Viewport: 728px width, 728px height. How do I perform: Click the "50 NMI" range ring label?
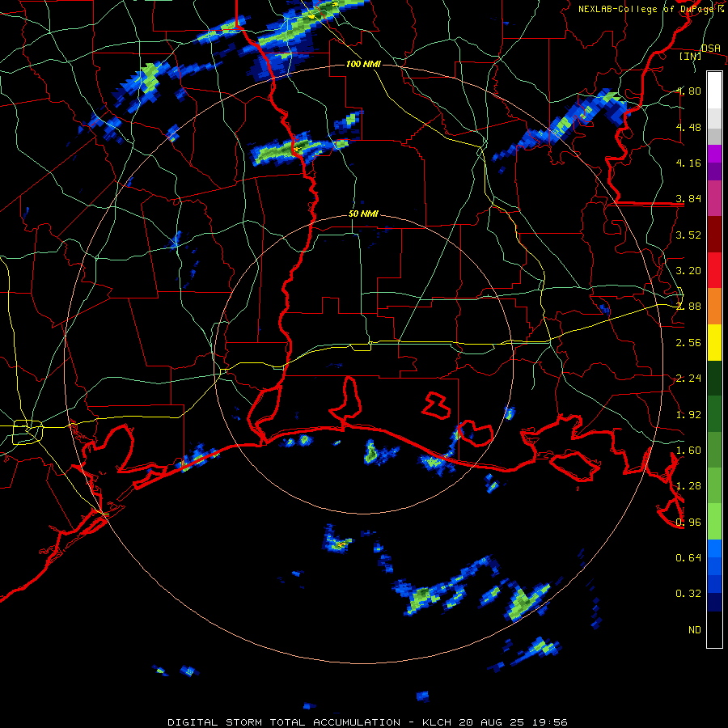363,214
